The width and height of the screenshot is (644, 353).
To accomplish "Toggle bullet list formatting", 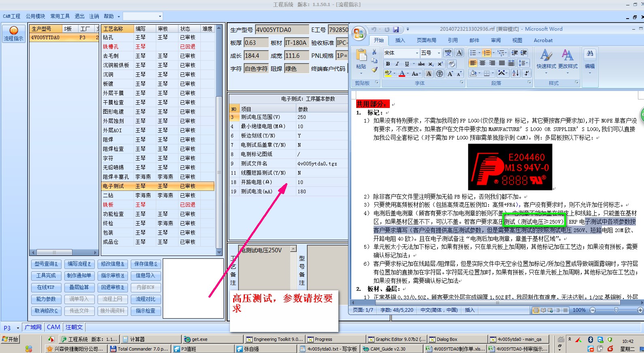I will [x=473, y=53].
